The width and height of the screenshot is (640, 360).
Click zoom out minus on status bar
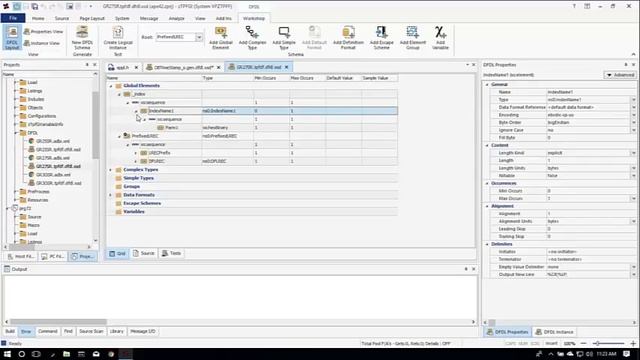tap(583, 343)
